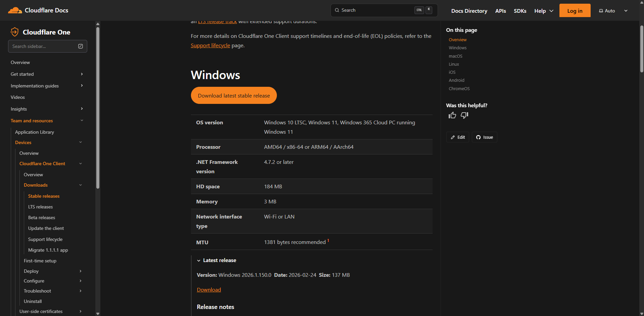Open First-time setup page
The width and height of the screenshot is (644, 316).
point(40,261)
